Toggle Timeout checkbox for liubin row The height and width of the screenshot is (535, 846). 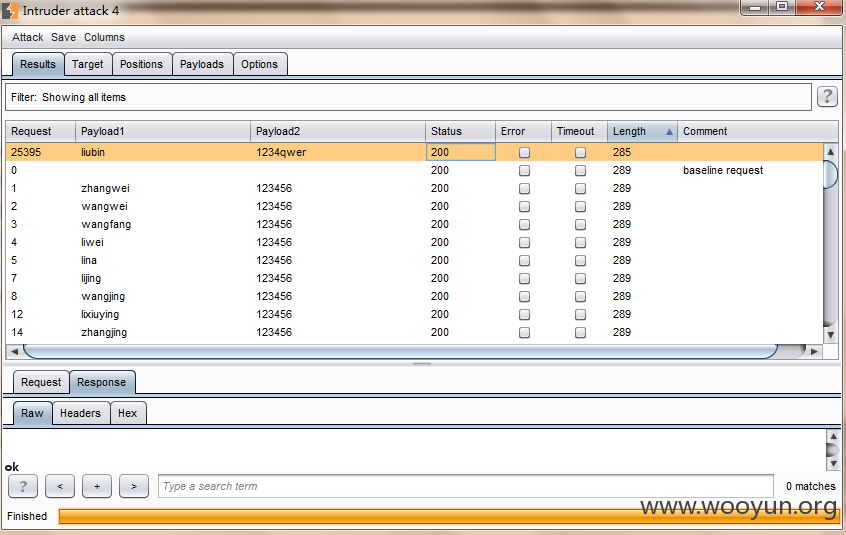coord(580,153)
